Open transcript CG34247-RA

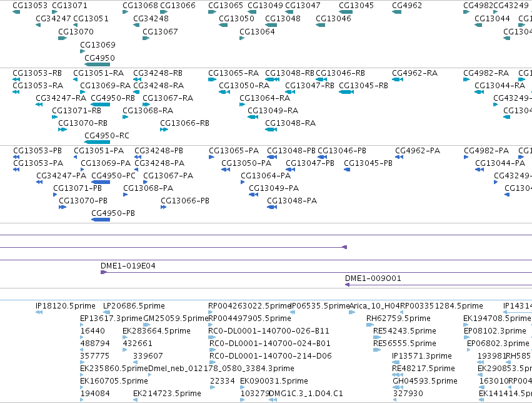coord(61,98)
